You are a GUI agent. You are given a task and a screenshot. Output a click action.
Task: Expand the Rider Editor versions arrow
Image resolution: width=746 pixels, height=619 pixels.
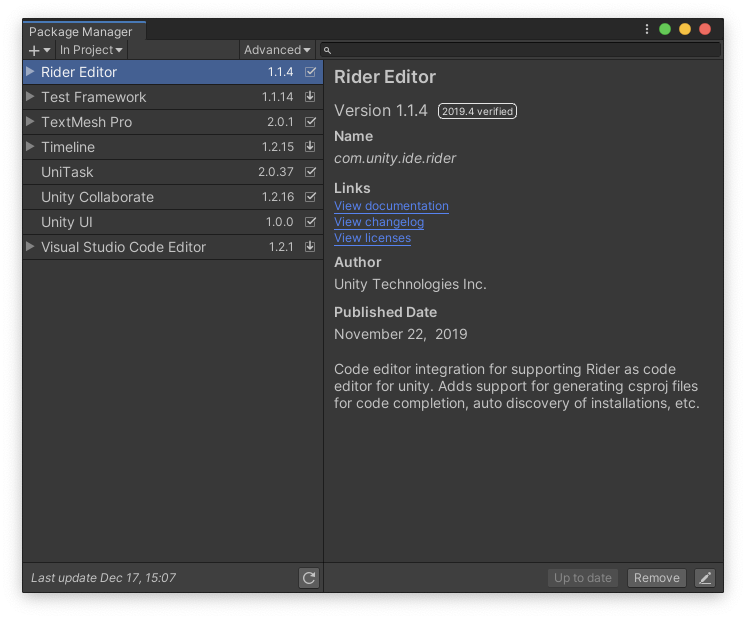click(x=30, y=71)
